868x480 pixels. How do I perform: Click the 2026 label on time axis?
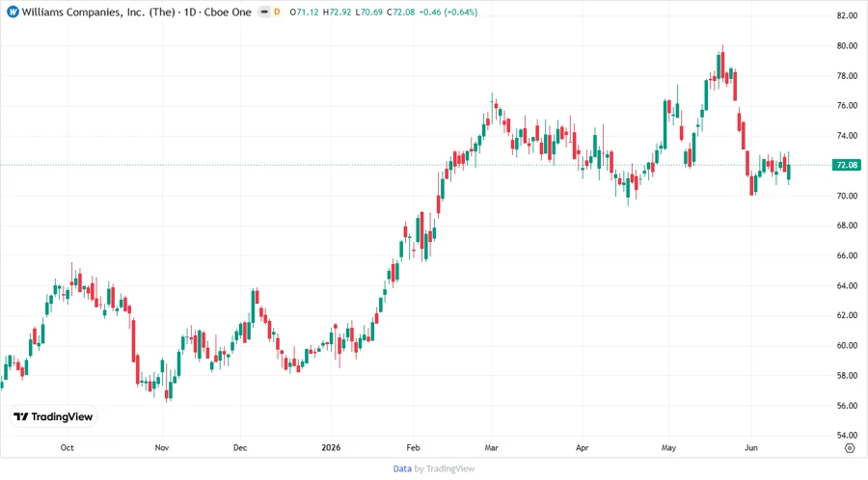coord(331,447)
